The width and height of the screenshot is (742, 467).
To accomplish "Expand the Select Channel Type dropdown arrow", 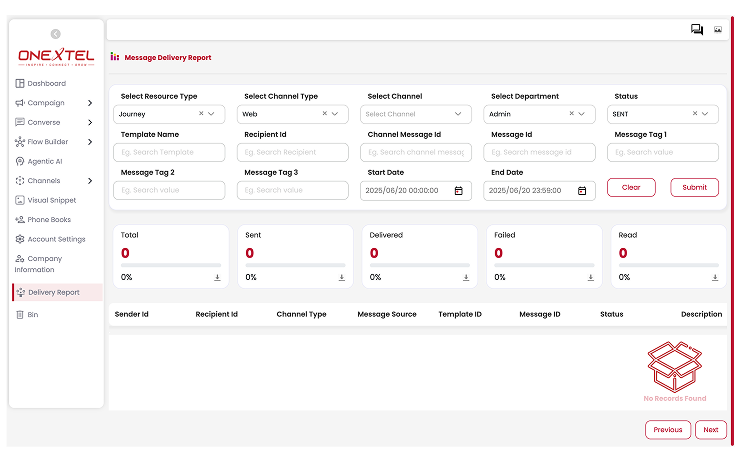I will pos(336,114).
